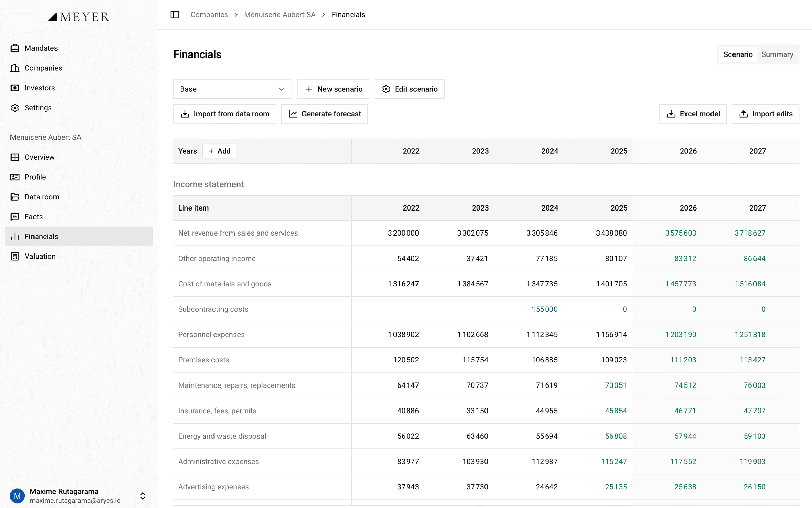Click Energy and waste disposal label
Image resolution: width=812 pixels, height=508 pixels.
click(222, 436)
